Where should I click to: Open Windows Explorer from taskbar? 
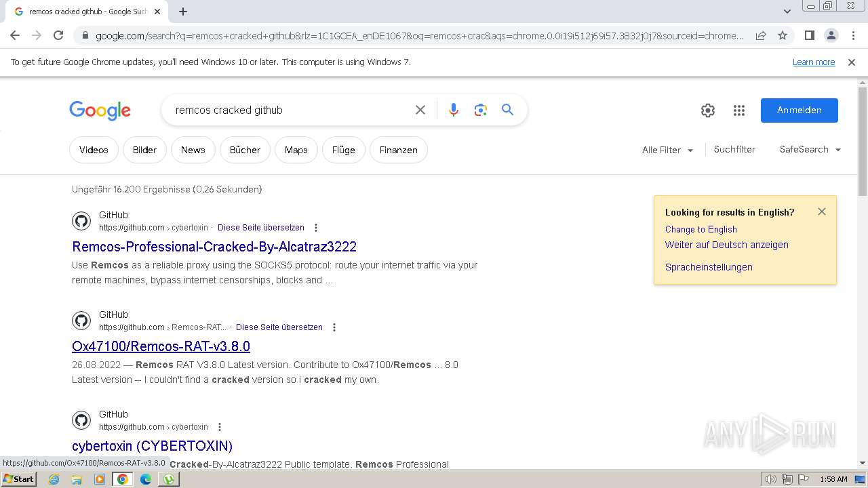tap(77, 479)
